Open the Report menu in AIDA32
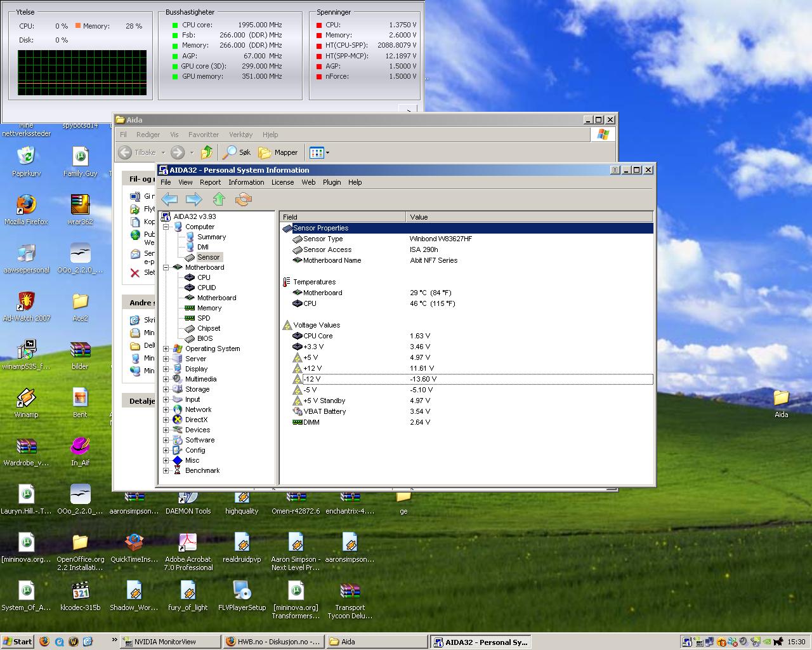This screenshot has height=650, width=812. (x=210, y=182)
